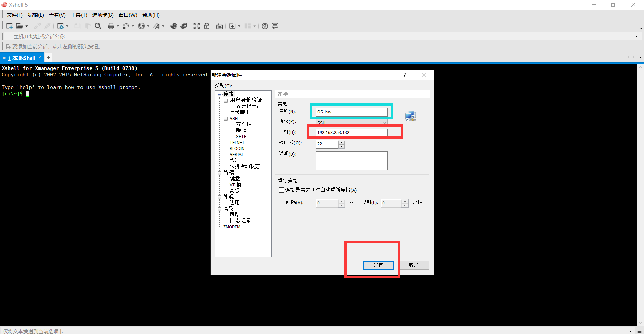Click the network computer icon in dialog
The width and height of the screenshot is (644, 334).
[x=411, y=116]
